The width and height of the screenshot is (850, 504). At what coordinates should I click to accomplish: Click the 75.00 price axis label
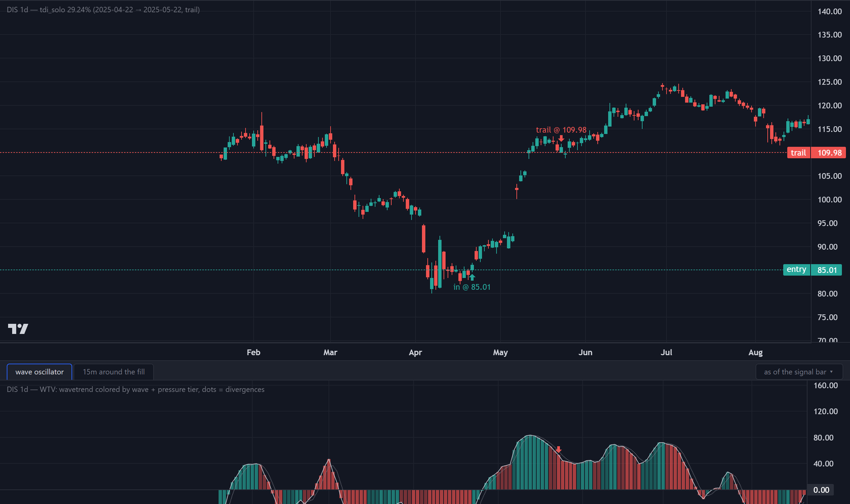(827, 317)
